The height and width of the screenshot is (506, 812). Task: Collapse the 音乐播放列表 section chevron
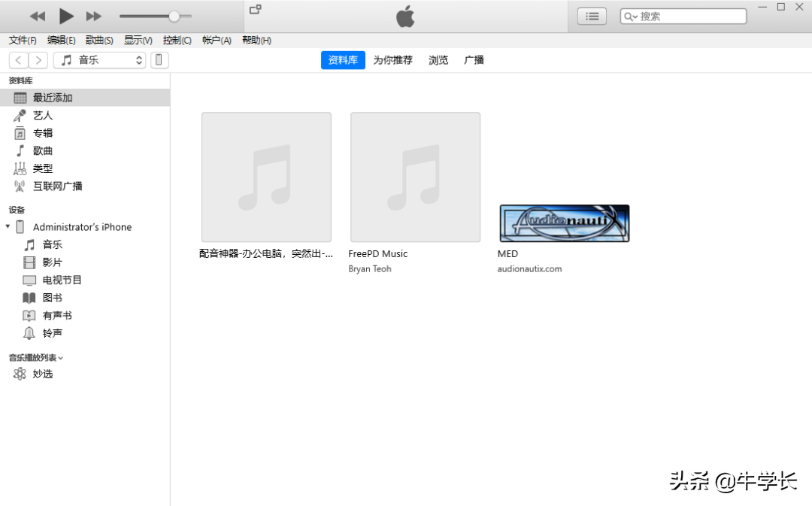click(61, 358)
